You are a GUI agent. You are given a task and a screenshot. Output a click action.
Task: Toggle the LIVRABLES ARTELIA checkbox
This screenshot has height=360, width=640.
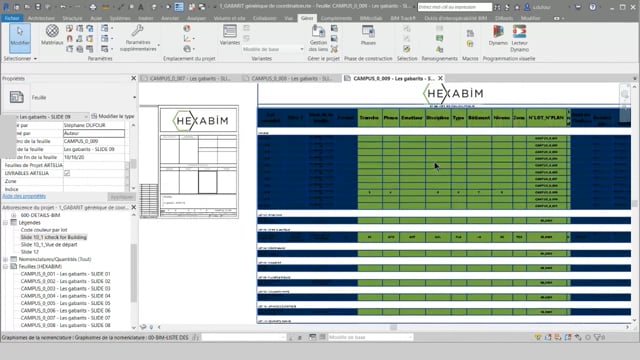[67, 173]
